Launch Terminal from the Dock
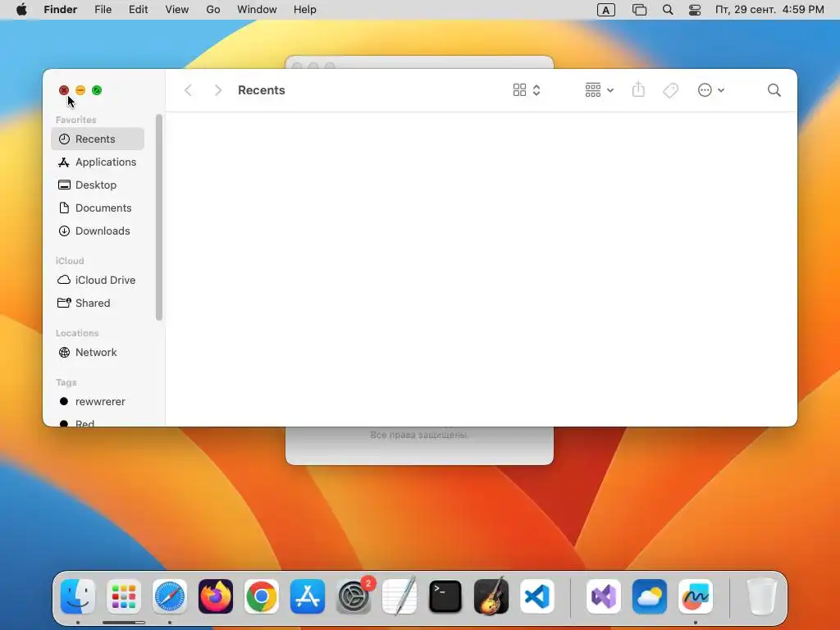The width and height of the screenshot is (840, 630). point(445,596)
